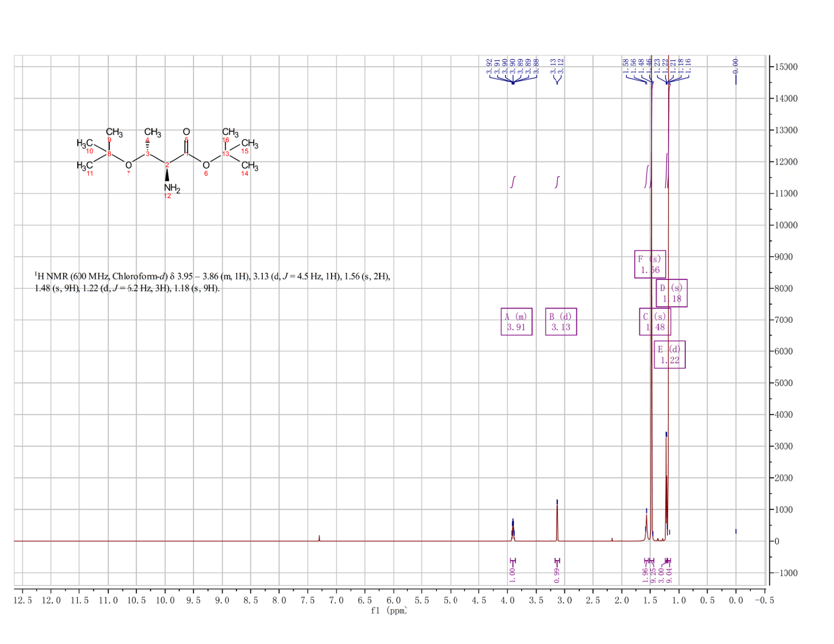Click the solvent peak near 7.26 ppm

click(319, 538)
